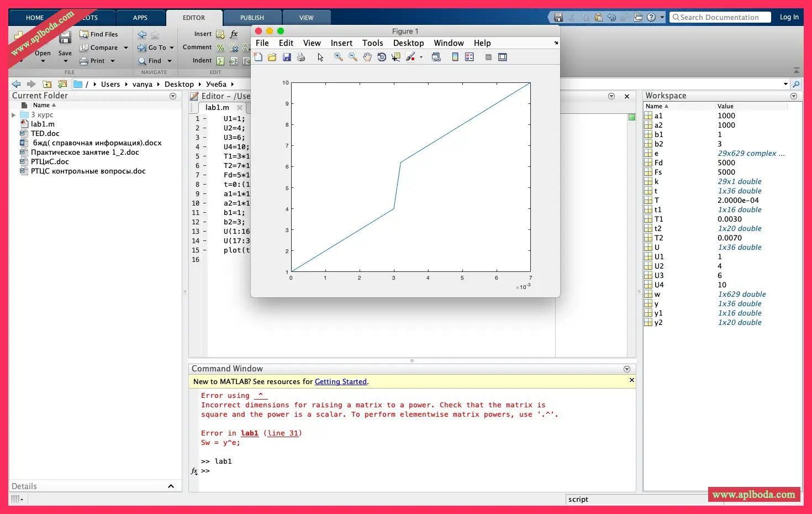Screen dimensions: 812x514
Task: Click the Find Files icon
Action: pyautogui.click(x=84, y=34)
